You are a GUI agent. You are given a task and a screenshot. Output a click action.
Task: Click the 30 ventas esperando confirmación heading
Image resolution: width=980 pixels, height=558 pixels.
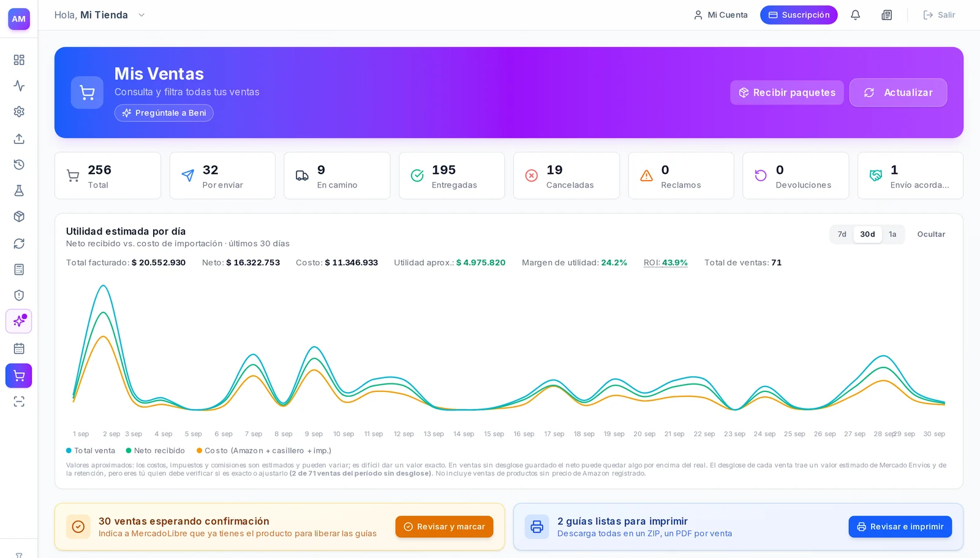tap(184, 521)
